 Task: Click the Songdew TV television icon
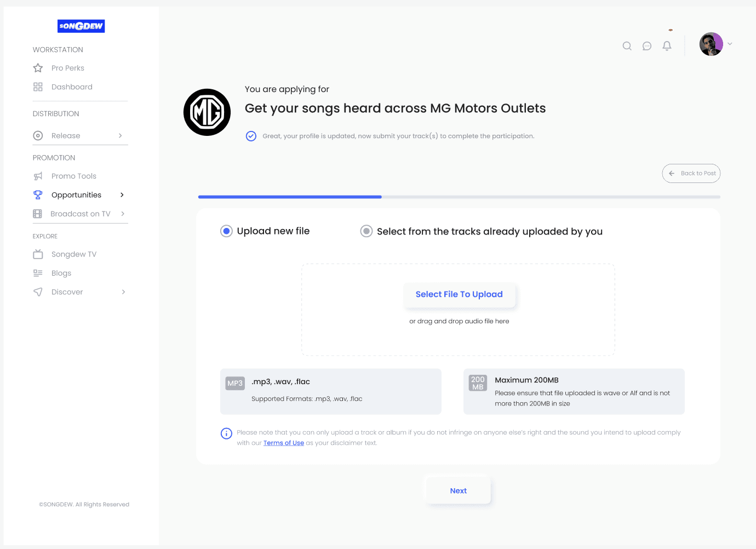(x=38, y=254)
